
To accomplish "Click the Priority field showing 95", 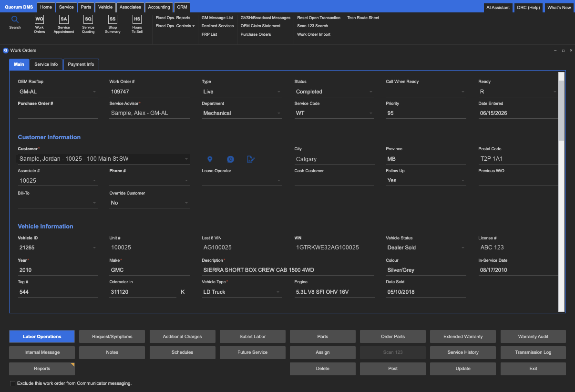I will point(426,113).
